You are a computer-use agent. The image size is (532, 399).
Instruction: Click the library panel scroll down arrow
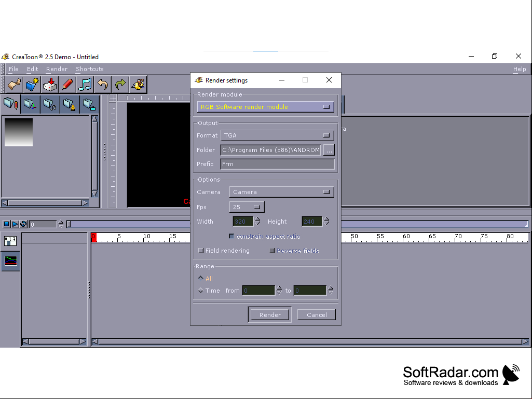(x=94, y=194)
